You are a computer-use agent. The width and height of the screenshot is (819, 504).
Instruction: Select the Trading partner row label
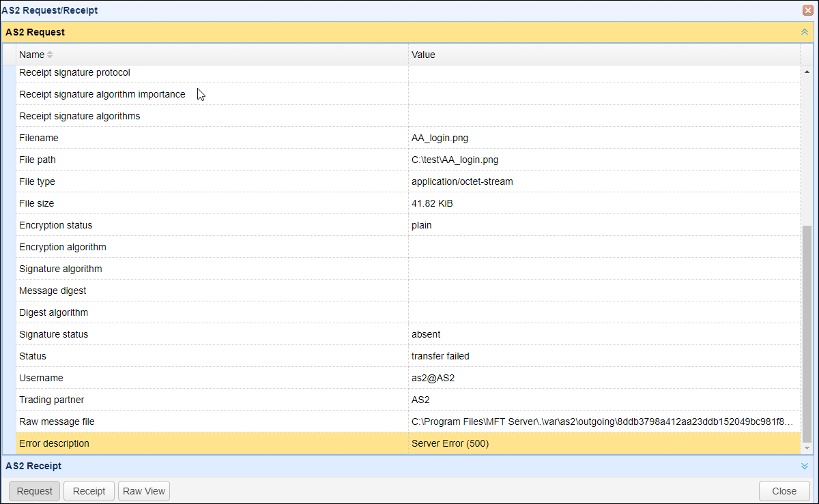click(x=52, y=400)
